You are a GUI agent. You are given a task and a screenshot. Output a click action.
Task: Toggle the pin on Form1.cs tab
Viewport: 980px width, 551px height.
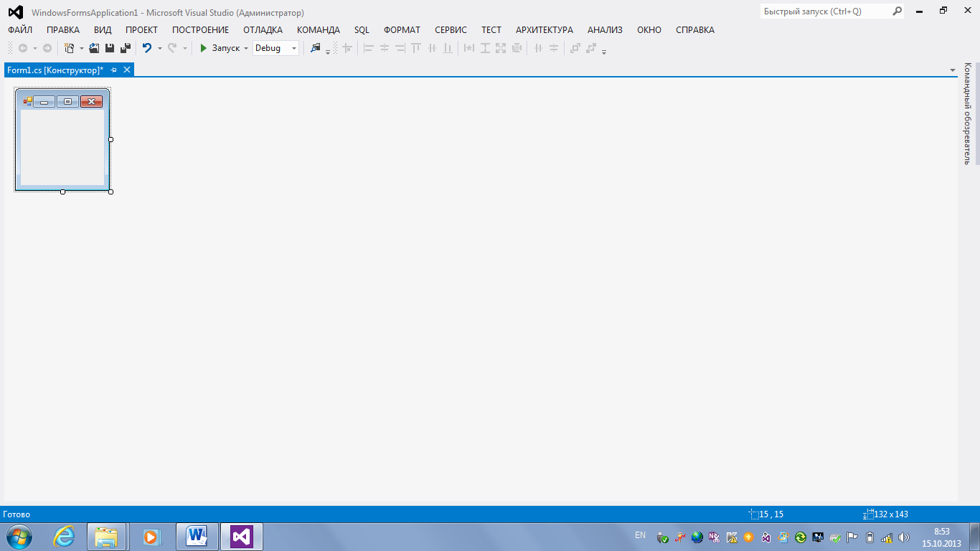pyautogui.click(x=114, y=70)
